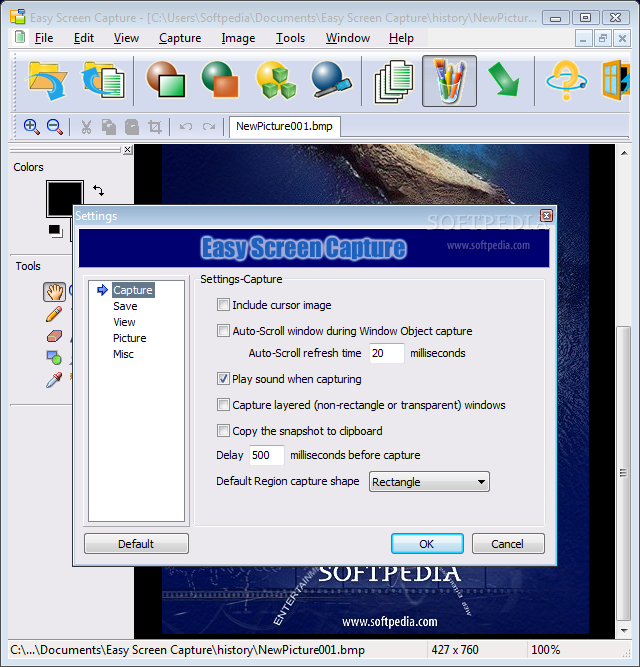
Task: Select the Hand pan tool
Action: pyautogui.click(x=54, y=292)
